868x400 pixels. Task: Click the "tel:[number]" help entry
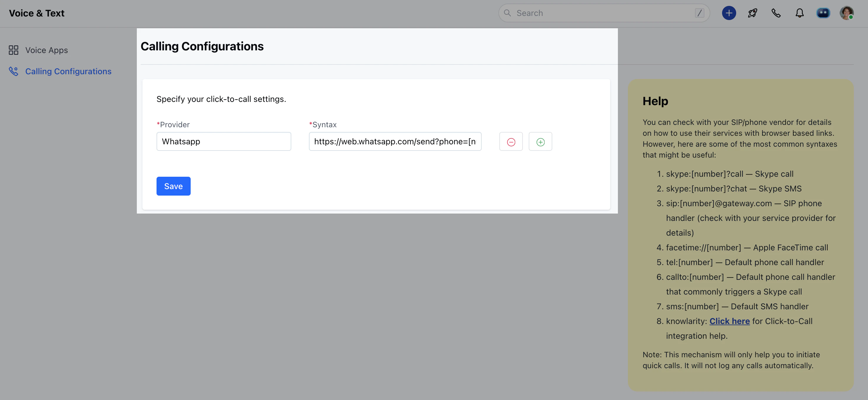[x=745, y=262]
